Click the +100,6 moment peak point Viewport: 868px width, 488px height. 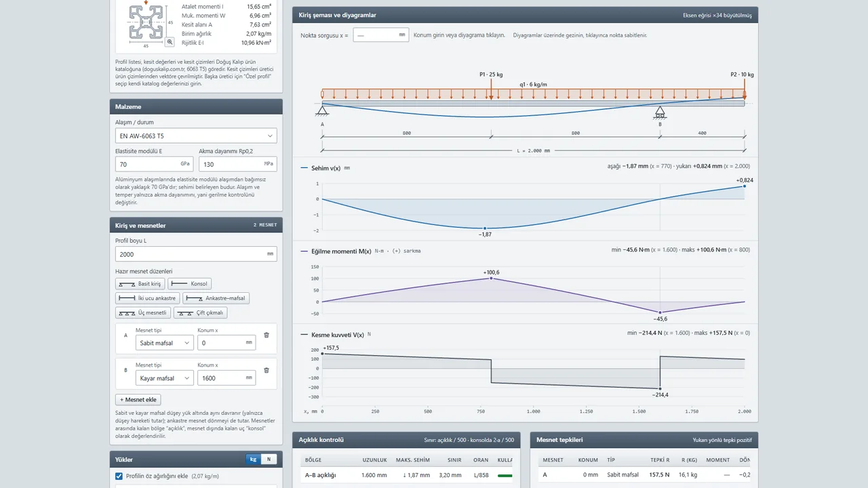tap(491, 278)
